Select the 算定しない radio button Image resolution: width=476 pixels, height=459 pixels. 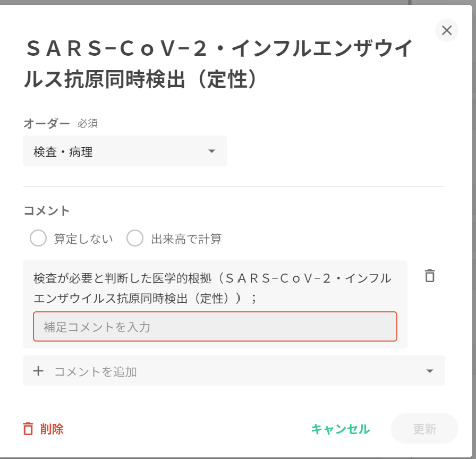[38, 239]
